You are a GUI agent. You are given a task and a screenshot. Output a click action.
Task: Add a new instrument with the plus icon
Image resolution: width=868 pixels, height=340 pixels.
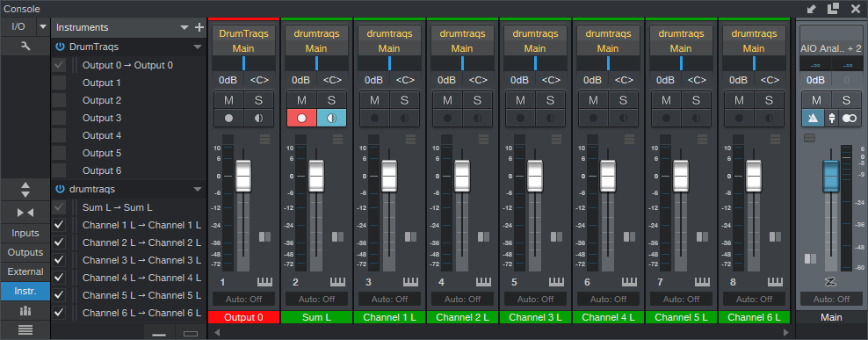[x=199, y=28]
